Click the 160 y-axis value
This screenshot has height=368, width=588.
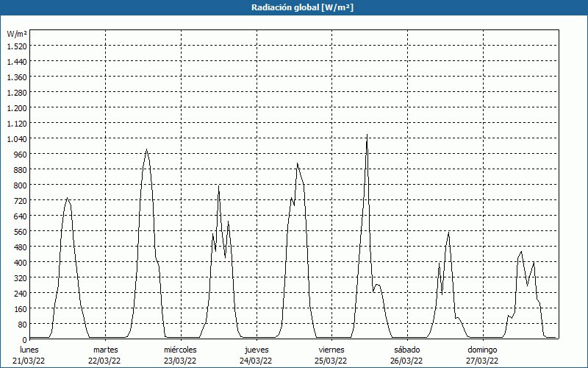[x=21, y=309]
